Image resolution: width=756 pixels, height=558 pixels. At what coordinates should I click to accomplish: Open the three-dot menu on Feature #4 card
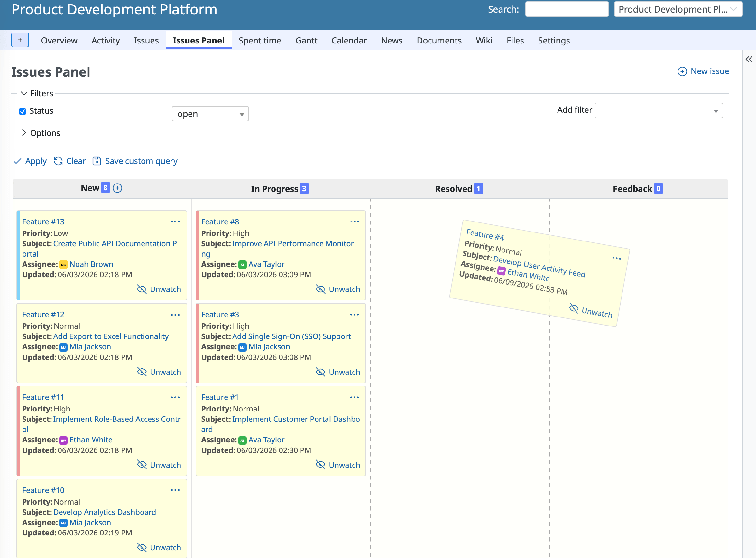point(617,259)
